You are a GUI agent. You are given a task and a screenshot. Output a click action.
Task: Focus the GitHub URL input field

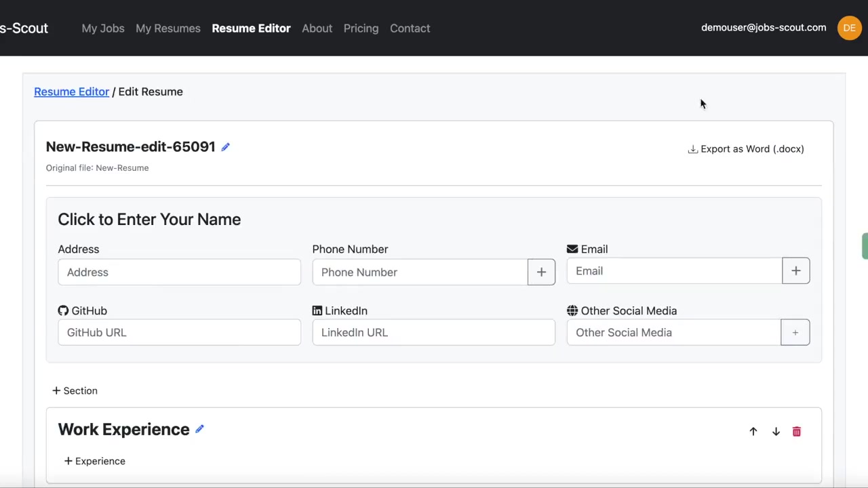pyautogui.click(x=179, y=333)
